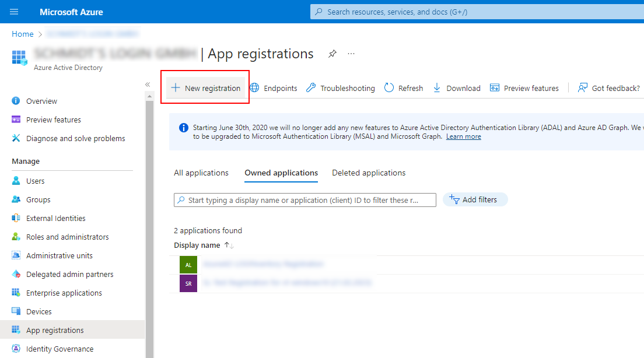Image resolution: width=644 pixels, height=358 pixels.
Task: Click the Enterprise applications grid icon
Action: coord(16,292)
